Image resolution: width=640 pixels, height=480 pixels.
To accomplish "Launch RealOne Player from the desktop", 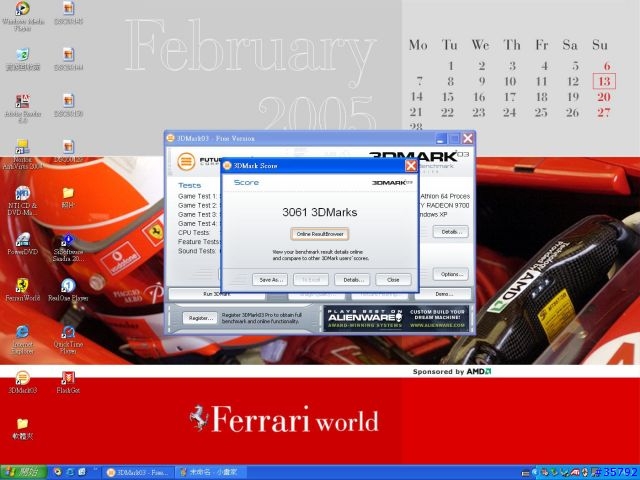I will click(68, 290).
